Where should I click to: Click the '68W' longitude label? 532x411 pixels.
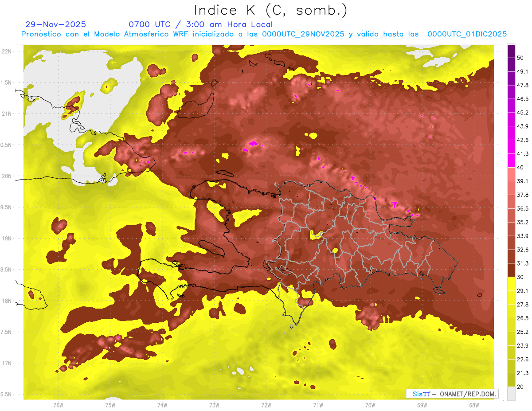pyautogui.click(x=474, y=405)
